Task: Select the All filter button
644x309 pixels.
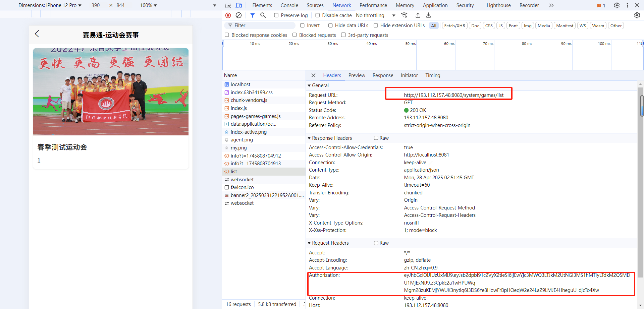Action: pos(434,26)
